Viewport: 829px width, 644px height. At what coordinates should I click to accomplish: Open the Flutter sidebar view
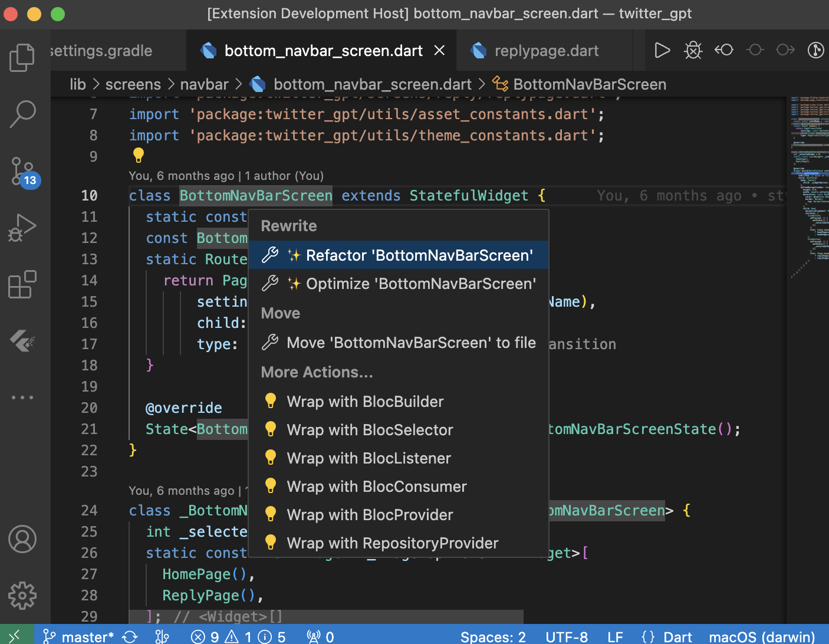[22, 341]
